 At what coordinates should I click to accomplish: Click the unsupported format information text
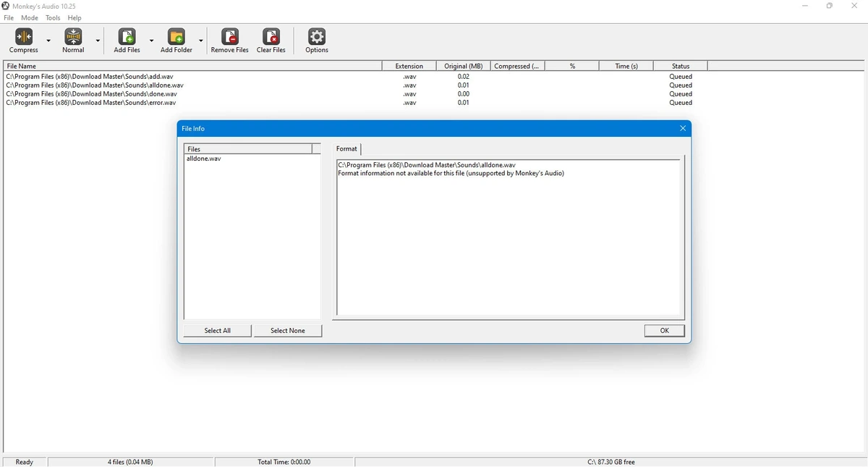click(451, 173)
